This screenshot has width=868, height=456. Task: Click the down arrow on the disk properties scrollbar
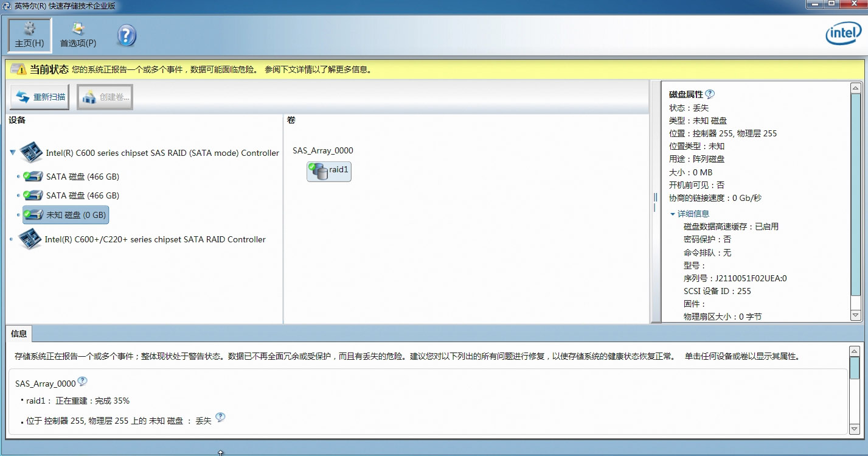pyautogui.click(x=854, y=315)
